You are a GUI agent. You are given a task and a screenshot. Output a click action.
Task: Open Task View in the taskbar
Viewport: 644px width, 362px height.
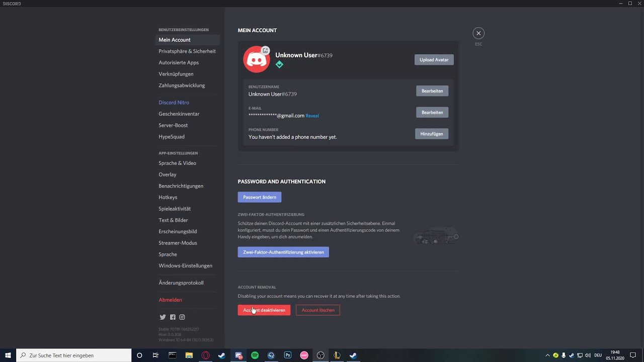(155, 355)
